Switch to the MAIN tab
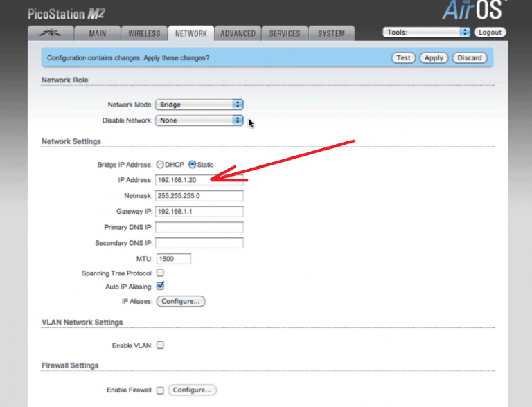The width and height of the screenshot is (532, 407). [98, 33]
